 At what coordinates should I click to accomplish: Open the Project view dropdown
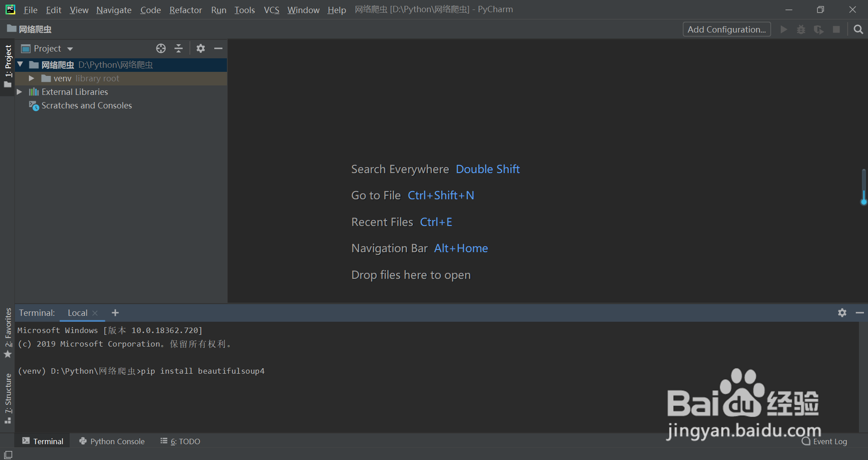point(47,48)
